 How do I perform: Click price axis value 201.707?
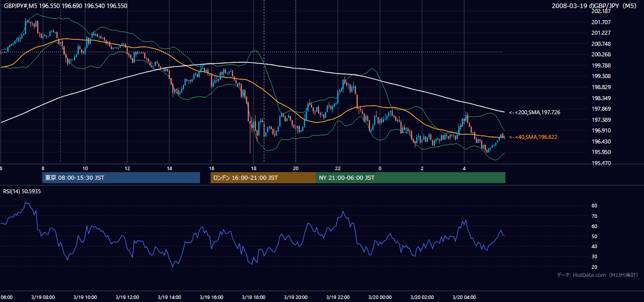click(601, 22)
